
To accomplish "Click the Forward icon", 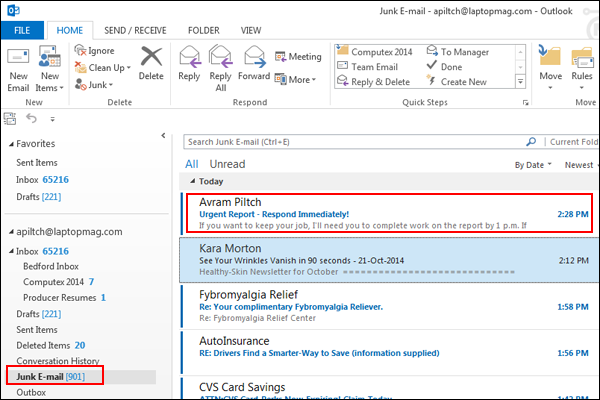I will 254,63.
